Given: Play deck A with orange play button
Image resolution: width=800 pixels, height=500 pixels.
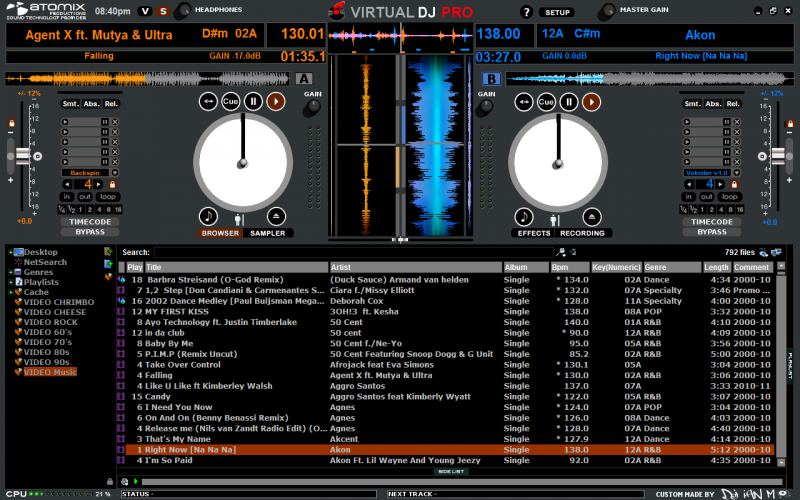Looking at the screenshot, I should point(276,102).
